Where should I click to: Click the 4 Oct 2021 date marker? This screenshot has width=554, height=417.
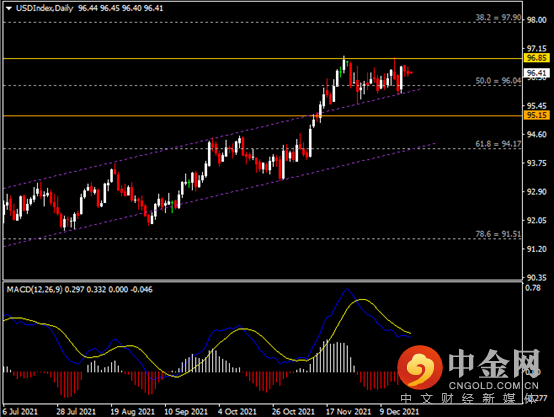click(237, 411)
